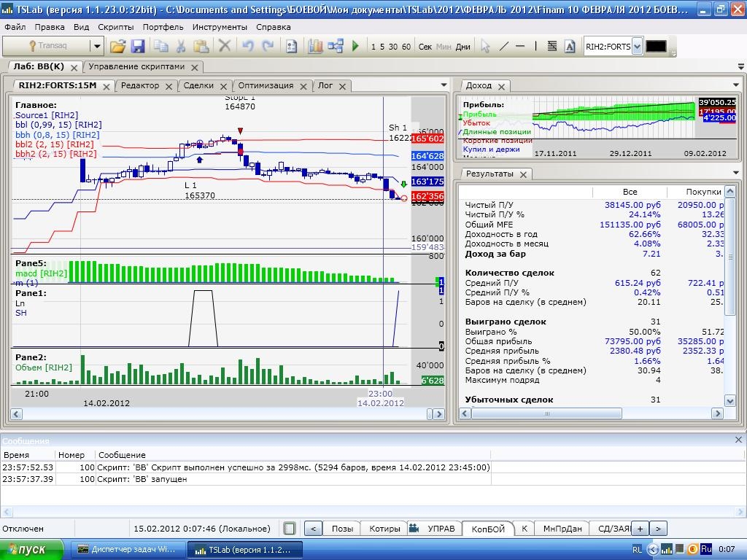Toggle the 30-minute interval button
This screenshot has width=747, height=560.
(393, 47)
